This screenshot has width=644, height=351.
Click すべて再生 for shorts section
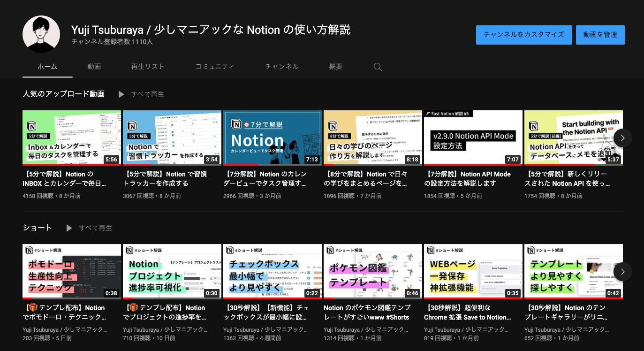96,228
